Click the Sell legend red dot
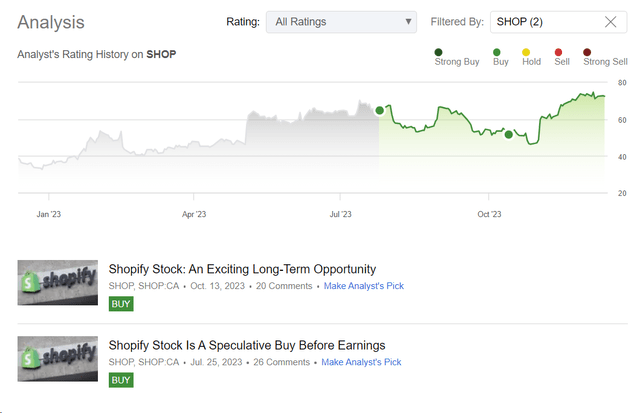 coord(558,52)
